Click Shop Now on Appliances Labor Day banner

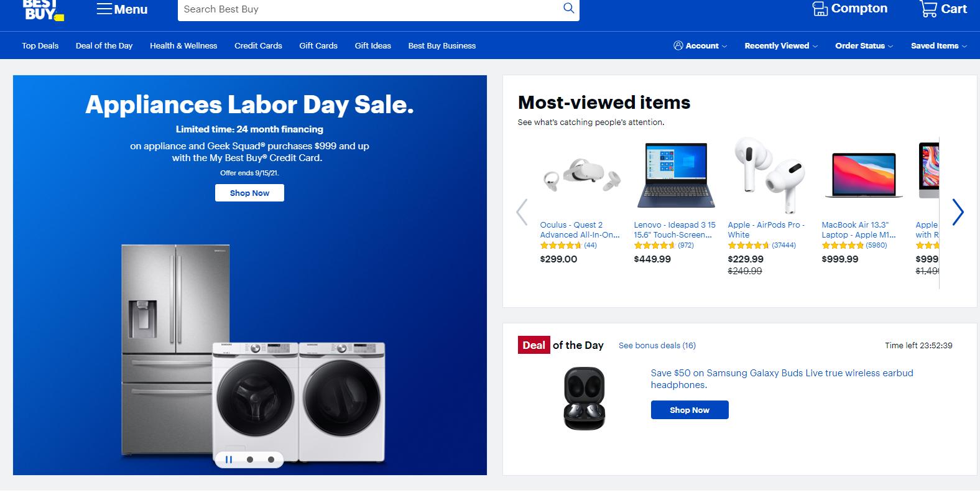pos(249,193)
